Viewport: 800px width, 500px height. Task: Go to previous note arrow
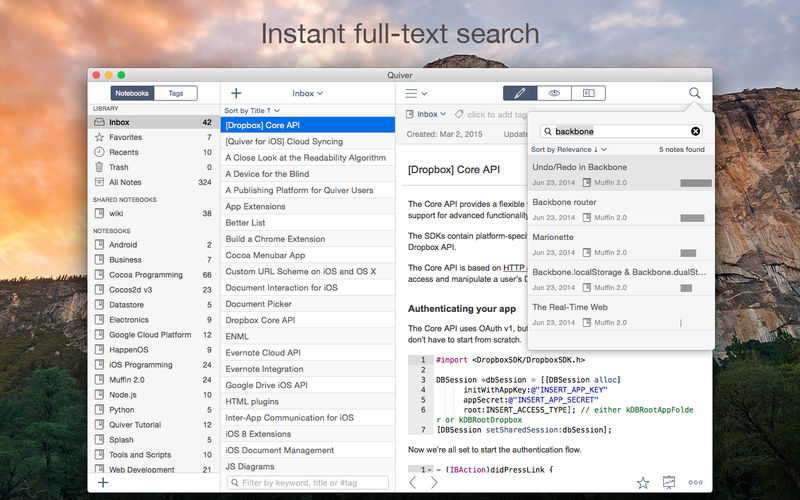pyautogui.click(x=413, y=482)
